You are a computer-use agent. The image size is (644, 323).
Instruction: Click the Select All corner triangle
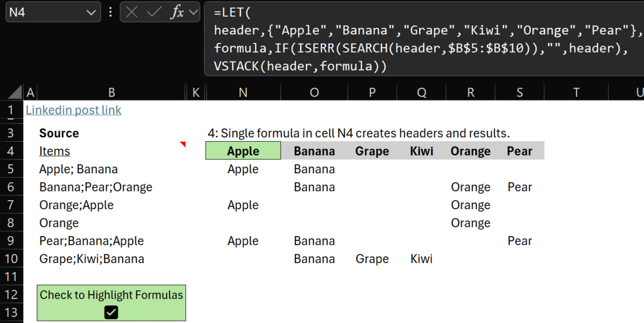pyautogui.click(x=16, y=92)
